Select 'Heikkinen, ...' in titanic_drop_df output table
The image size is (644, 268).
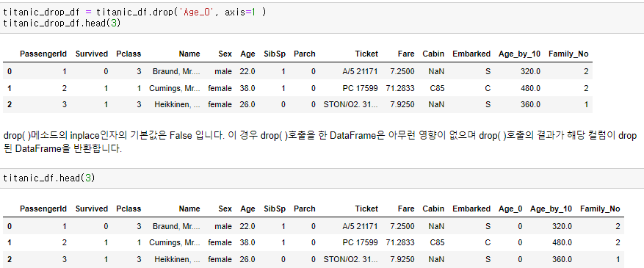point(178,105)
